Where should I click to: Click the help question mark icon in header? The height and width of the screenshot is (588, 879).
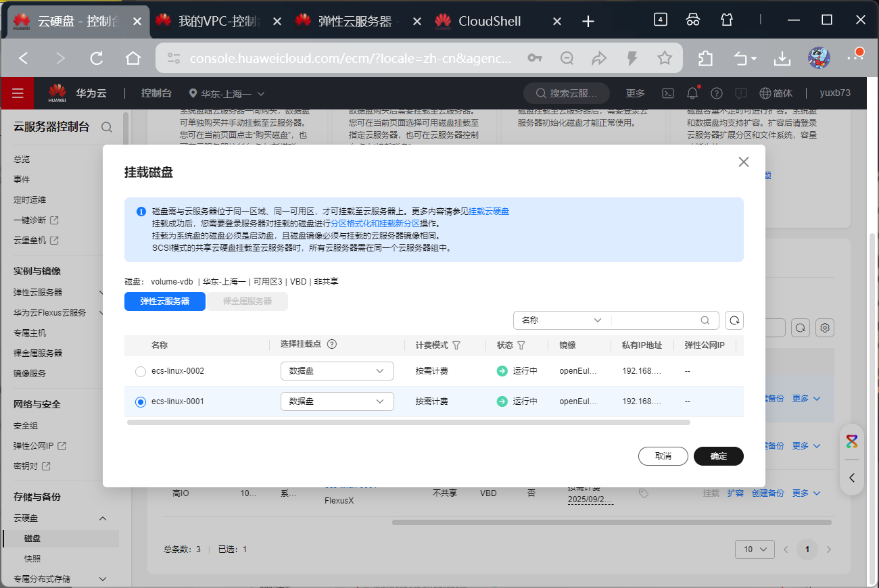[x=717, y=93]
